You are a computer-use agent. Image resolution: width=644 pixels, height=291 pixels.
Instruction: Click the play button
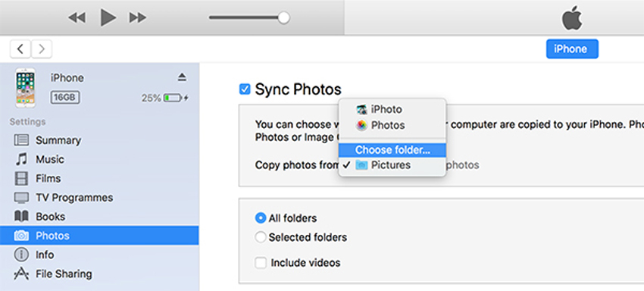[108, 17]
